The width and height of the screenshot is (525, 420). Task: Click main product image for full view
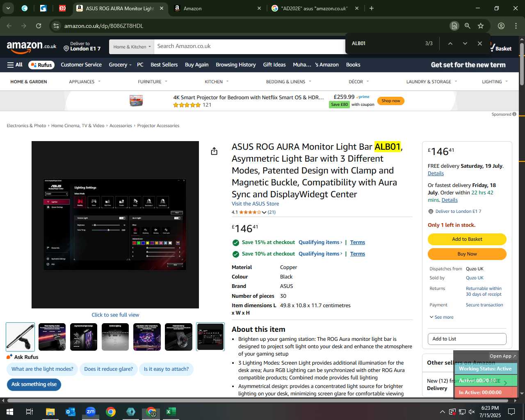(x=115, y=225)
